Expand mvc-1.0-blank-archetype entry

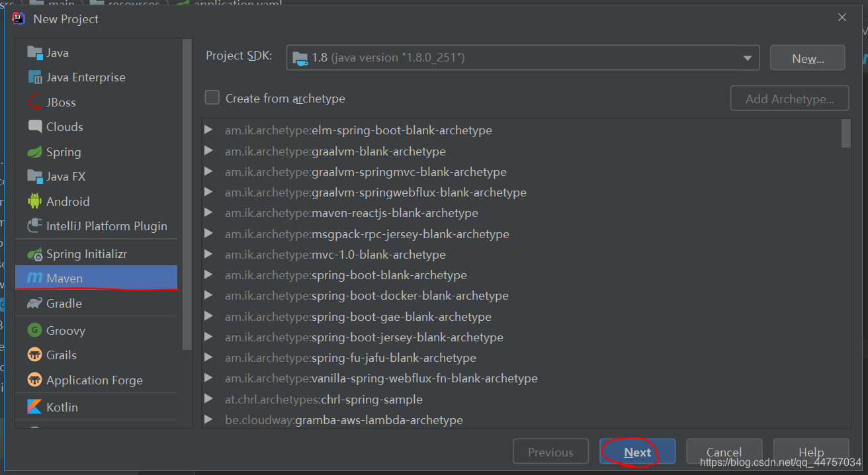point(209,254)
